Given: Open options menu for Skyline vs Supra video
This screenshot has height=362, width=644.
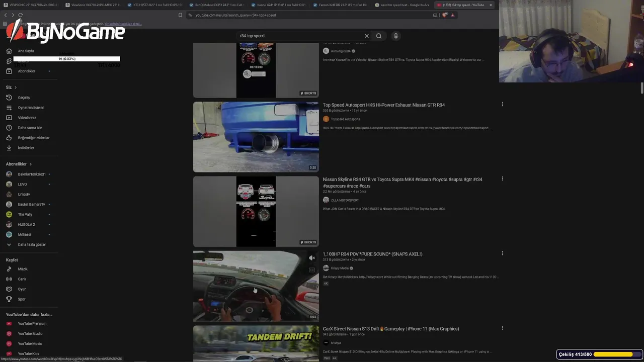Looking at the screenshot, I should (502, 178).
